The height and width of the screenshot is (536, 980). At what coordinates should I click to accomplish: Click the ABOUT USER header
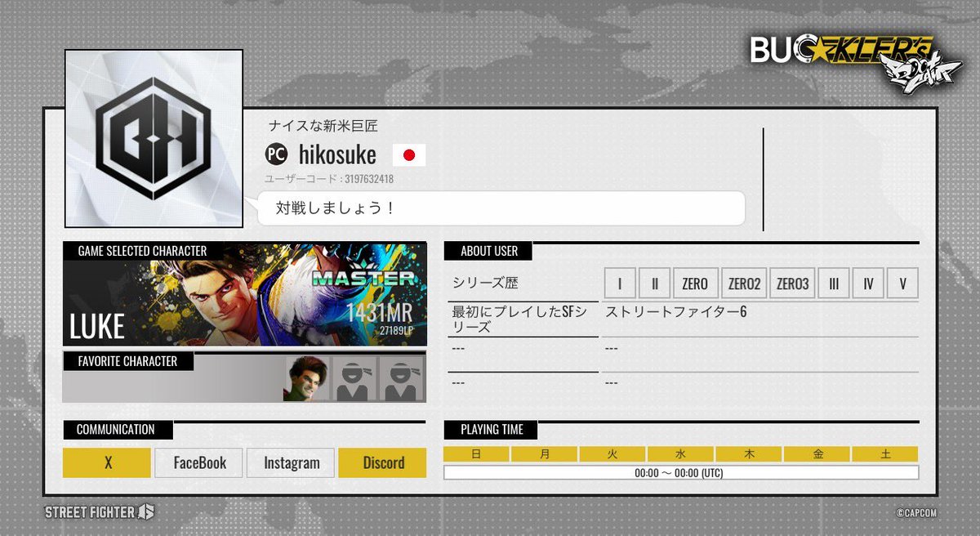489,251
